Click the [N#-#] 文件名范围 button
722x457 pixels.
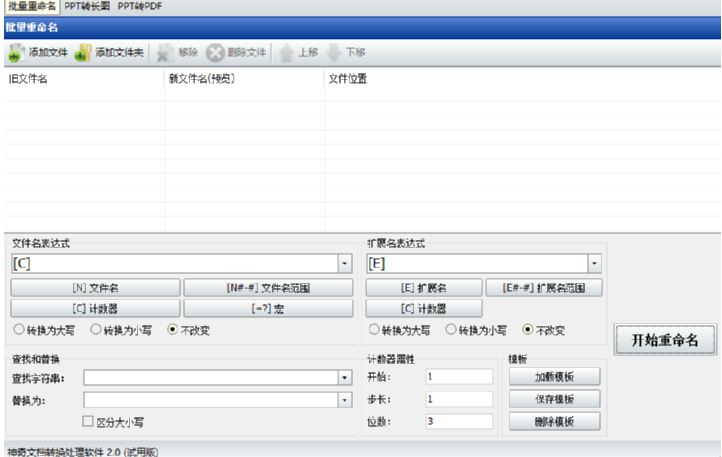click(x=268, y=288)
